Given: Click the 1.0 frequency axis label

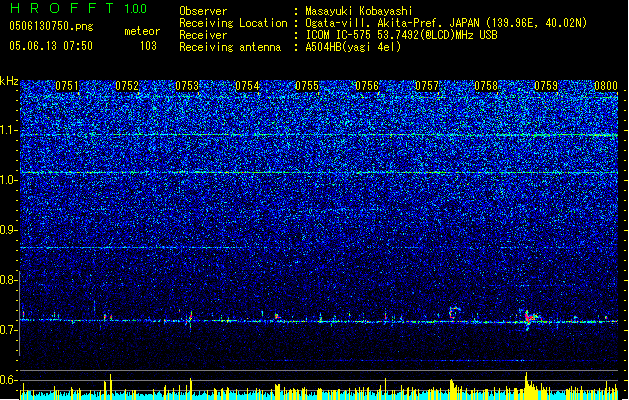Looking at the screenshot, I should (9, 180).
